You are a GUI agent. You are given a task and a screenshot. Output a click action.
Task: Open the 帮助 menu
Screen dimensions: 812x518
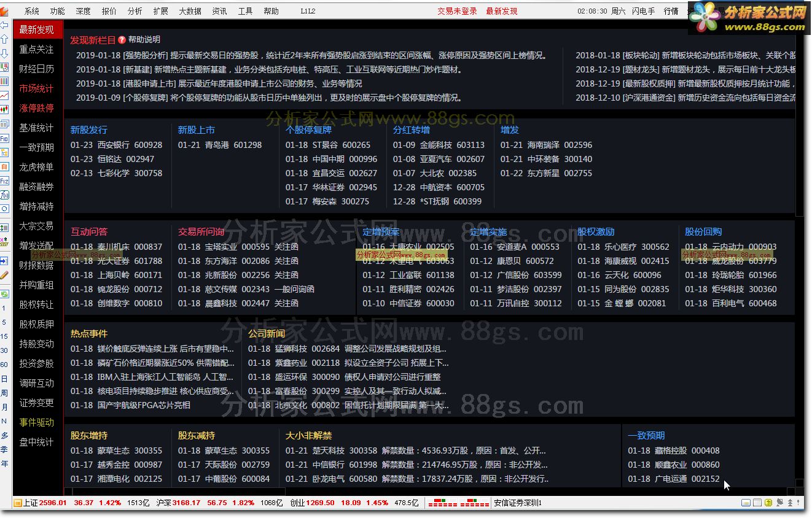[271, 11]
